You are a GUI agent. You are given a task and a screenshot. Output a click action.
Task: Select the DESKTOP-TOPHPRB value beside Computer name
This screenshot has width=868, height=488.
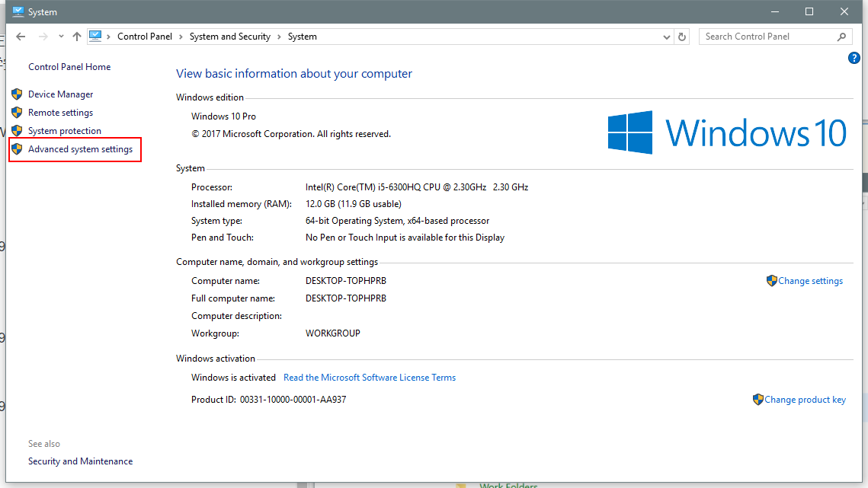(x=346, y=280)
